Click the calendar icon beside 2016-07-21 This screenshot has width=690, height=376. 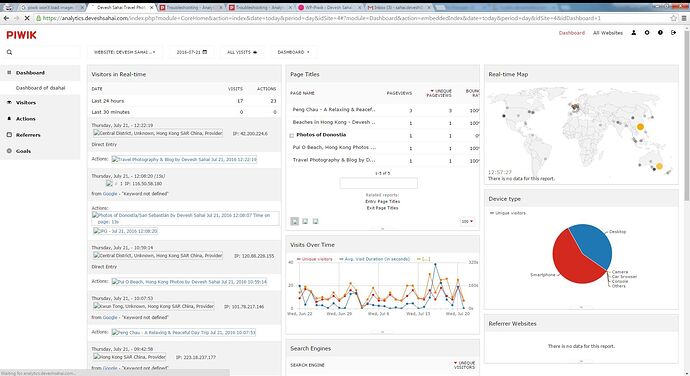pos(205,52)
